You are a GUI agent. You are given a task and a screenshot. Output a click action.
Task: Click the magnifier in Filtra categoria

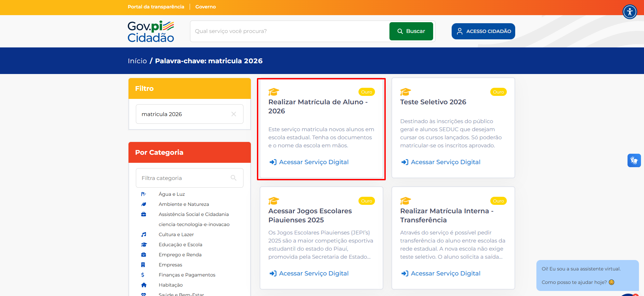coord(233,178)
